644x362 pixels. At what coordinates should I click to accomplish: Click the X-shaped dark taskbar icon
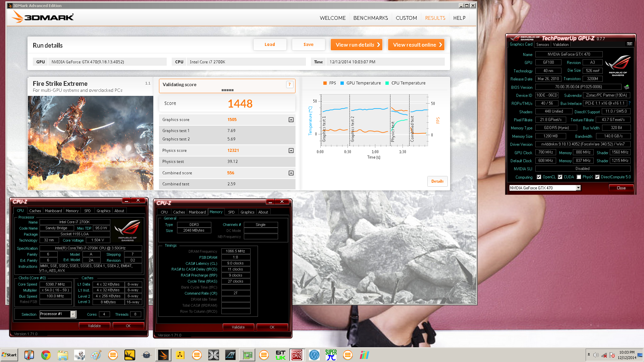click(213, 355)
